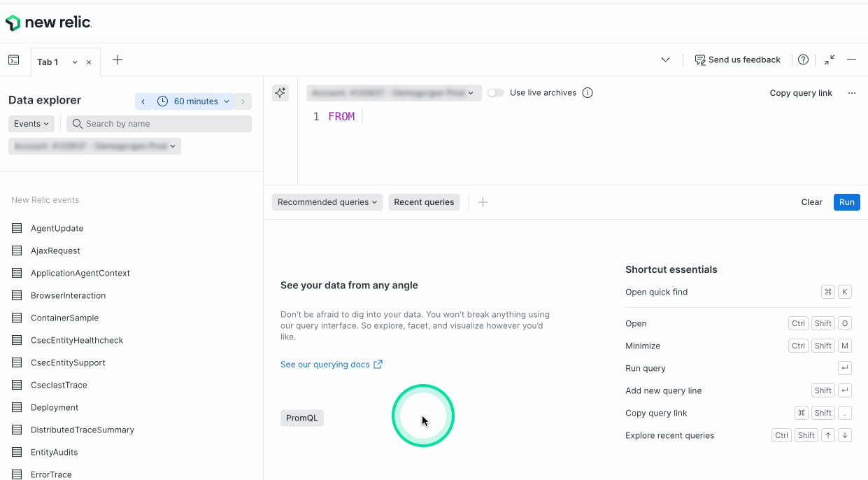Viewport: 868px width, 480px height.
Task: Open the AI query assistant sparkle icon
Action: (x=280, y=92)
